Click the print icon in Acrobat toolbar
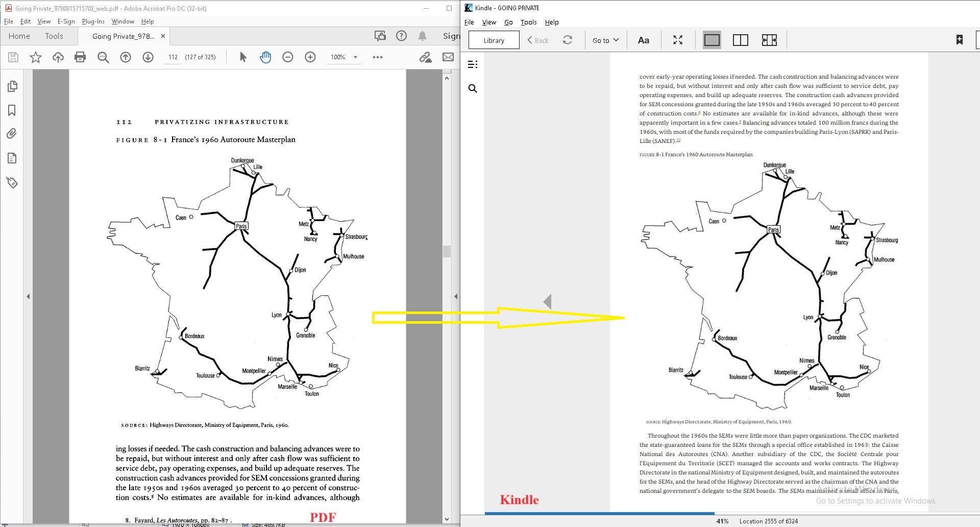The image size is (980, 527). tap(80, 57)
